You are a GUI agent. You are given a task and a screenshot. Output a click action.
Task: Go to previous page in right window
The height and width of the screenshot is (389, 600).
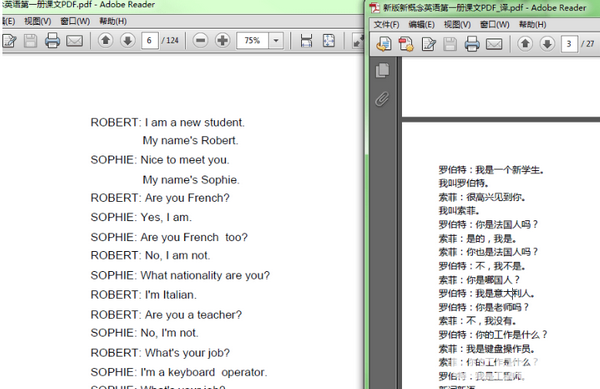click(x=525, y=44)
